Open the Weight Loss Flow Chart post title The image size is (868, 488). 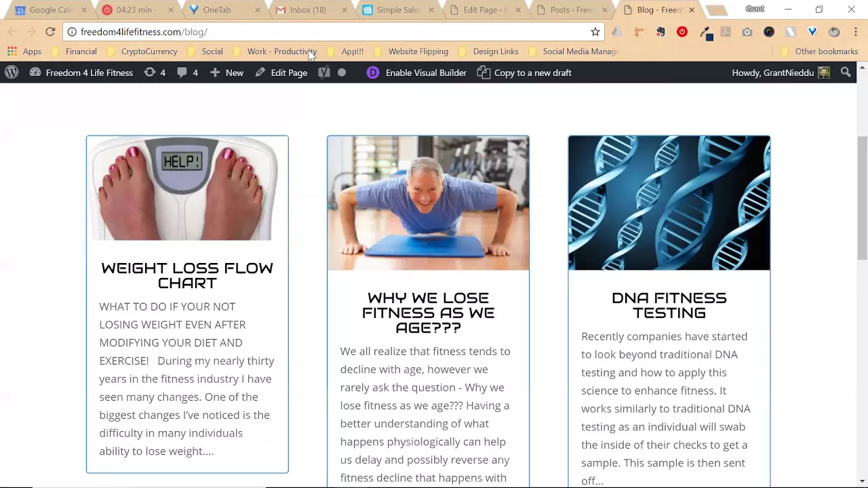tap(187, 275)
